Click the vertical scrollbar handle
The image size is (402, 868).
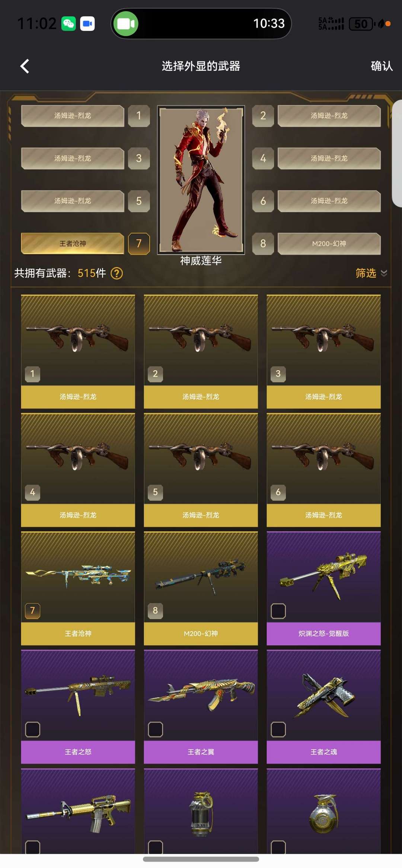pos(397,153)
